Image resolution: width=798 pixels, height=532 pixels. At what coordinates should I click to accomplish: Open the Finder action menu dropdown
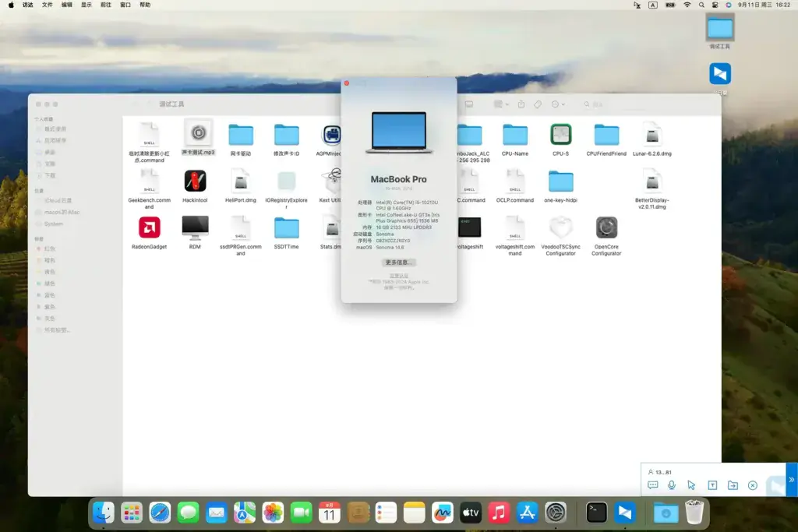pos(558,104)
